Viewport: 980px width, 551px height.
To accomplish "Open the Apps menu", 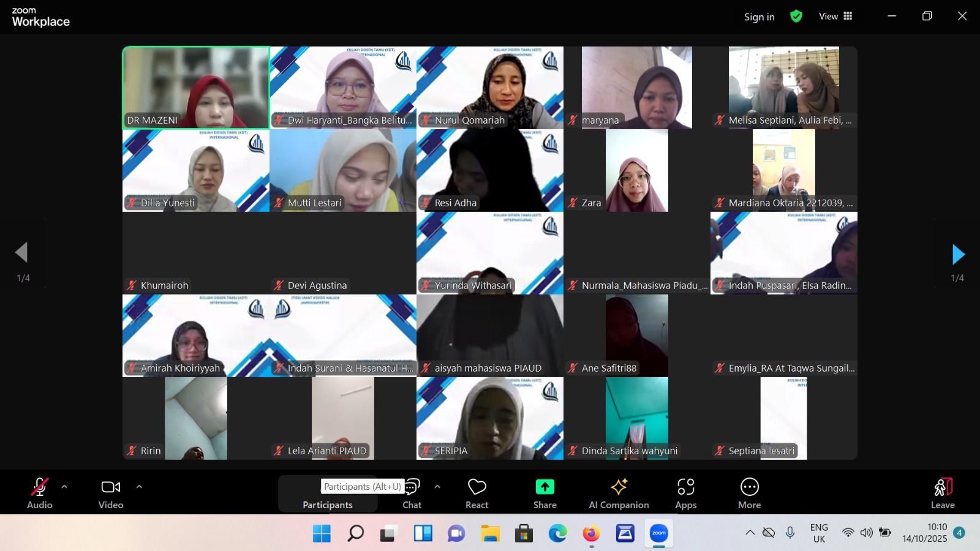I will [x=686, y=493].
